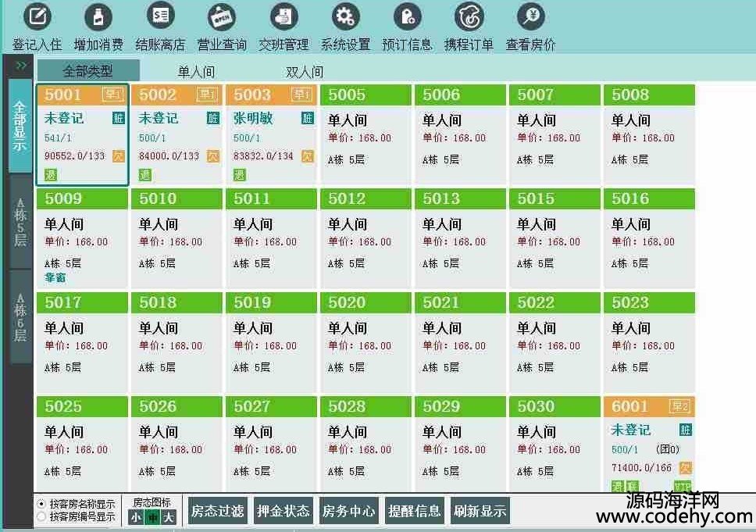Select A栋5层 sidebar floor tab

click(x=20, y=223)
